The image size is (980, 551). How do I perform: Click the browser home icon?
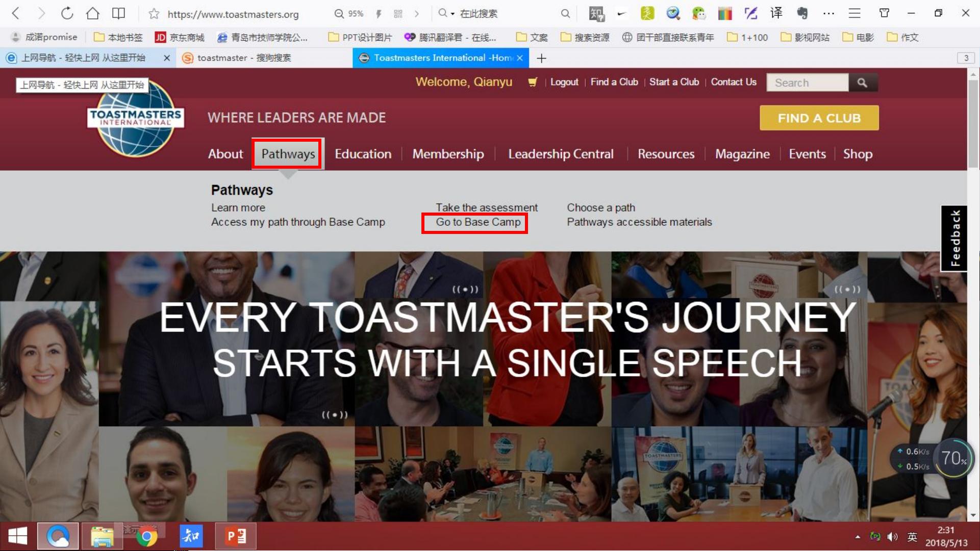click(x=92, y=13)
